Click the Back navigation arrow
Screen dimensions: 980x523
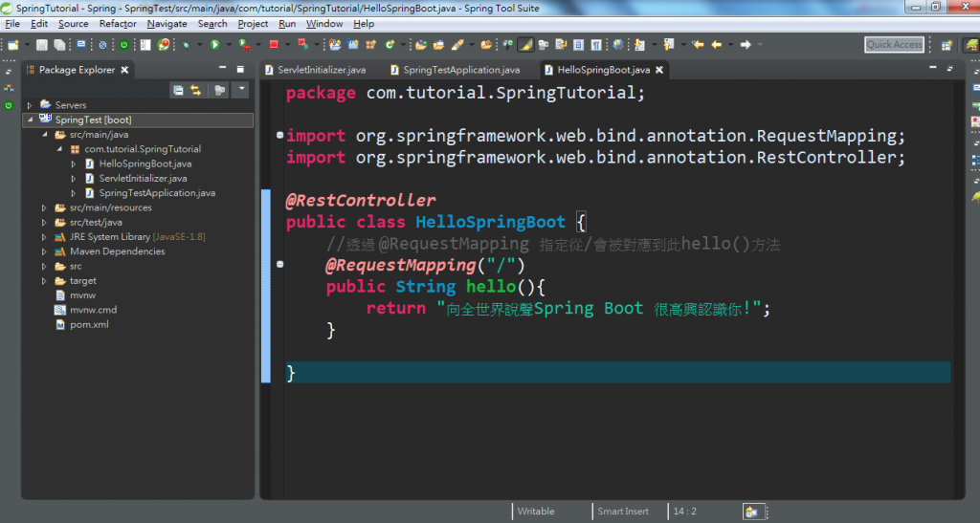[716, 45]
